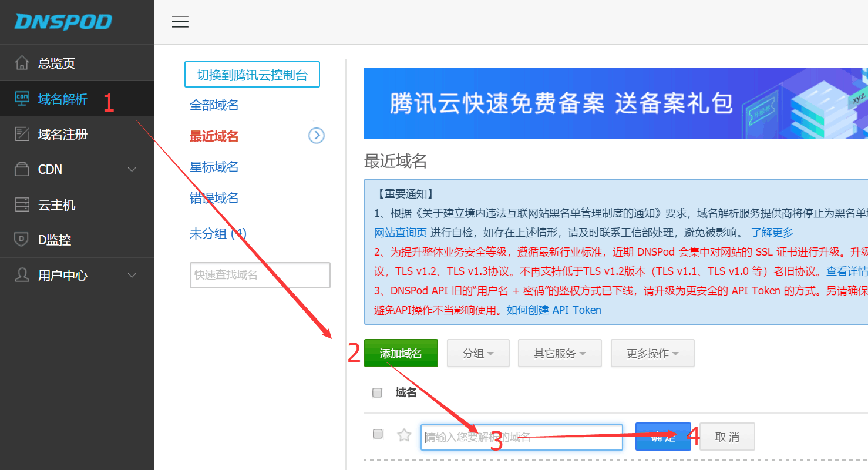This screenshot has height=470, width=868.
Task: Click the green 添加域名 button
Action: click(401, 353)
